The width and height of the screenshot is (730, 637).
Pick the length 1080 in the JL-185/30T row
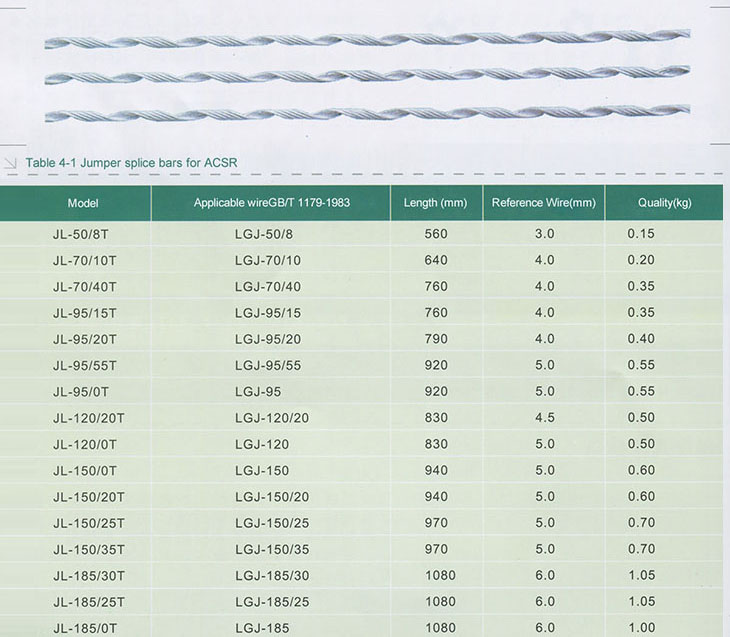tap(440, 576)
